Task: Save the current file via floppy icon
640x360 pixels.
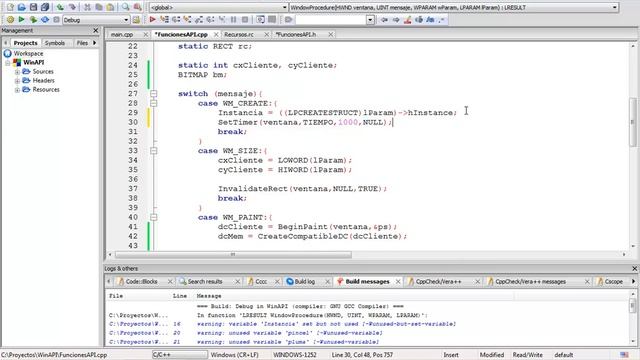Action: point(33,7)
